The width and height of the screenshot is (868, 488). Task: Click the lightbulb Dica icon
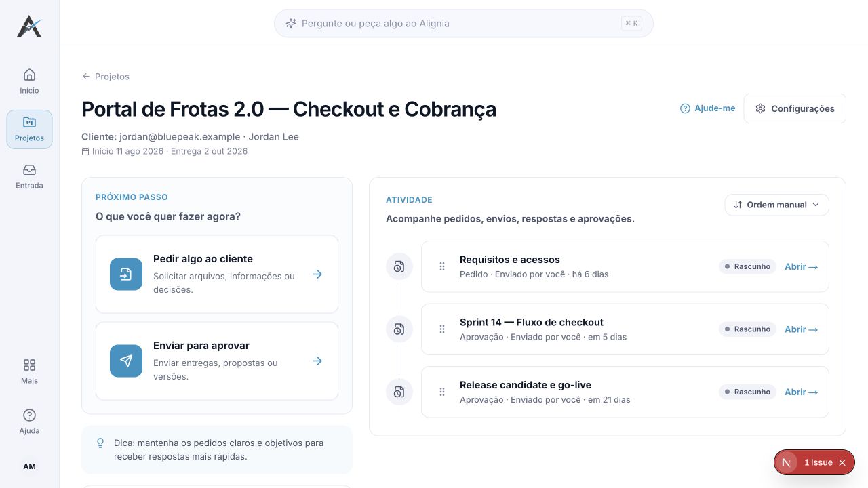100,443
